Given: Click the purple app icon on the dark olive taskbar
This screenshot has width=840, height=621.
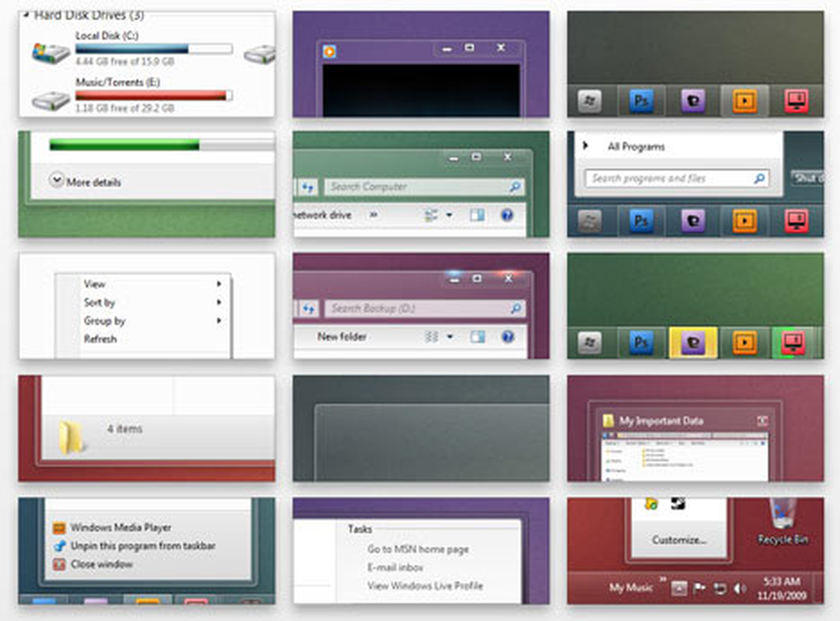Looking at the screenshot, I should (x=693, y=102).
